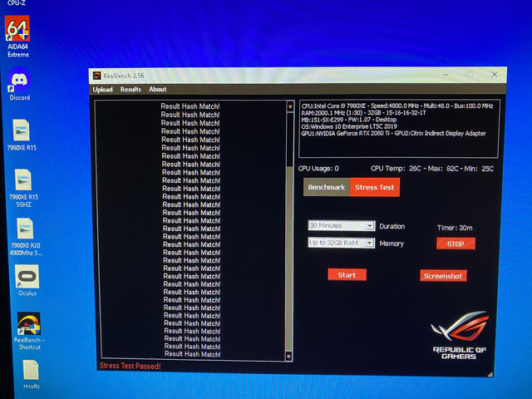Open the Upload menu
The image size is (532, 399).
102,90
